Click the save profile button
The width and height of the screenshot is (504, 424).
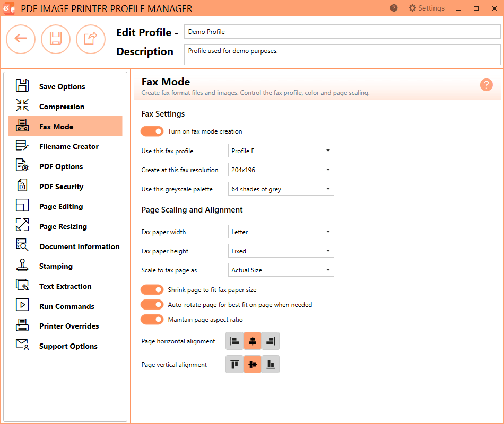click(56, 39)
